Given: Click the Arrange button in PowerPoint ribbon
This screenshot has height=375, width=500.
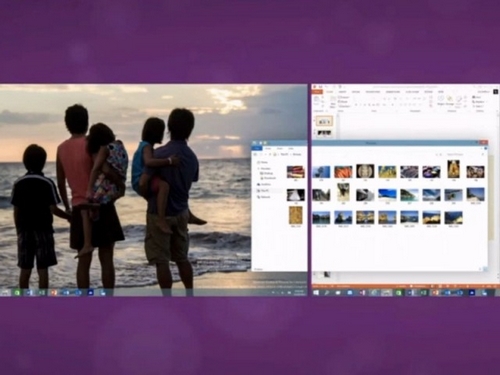Looking at the screenshot, I should [x=450, y=100].
